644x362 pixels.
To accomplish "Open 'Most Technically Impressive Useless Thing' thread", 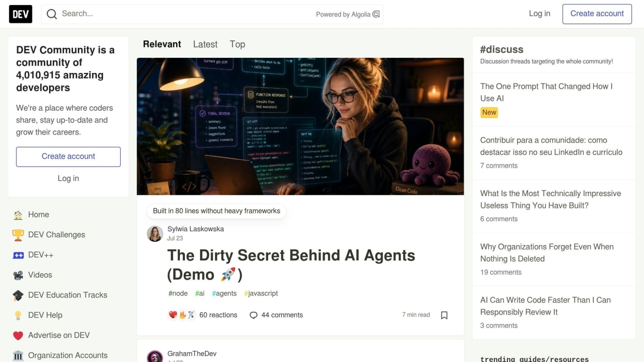I will pyautogui.click(x=551, y=199).
